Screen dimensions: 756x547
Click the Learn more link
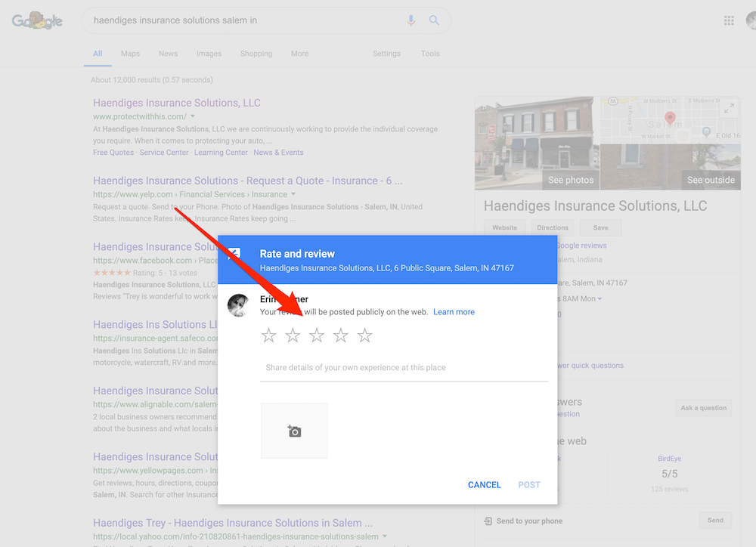[x=454, y=312]
